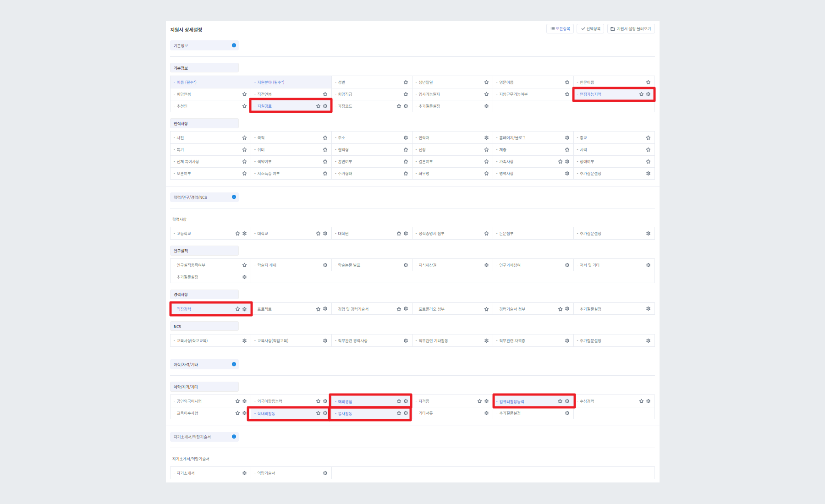Open settings gear for 프로젝트
This screenshot has height=504, width=825.
pyautogui.click(x=325, y=309)
